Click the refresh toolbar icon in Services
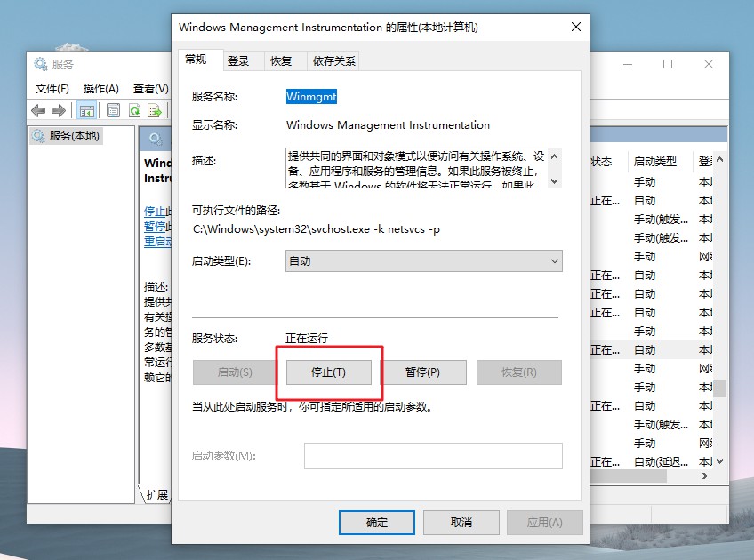Screen dimensions: 754x560 (x=134, y=111)
